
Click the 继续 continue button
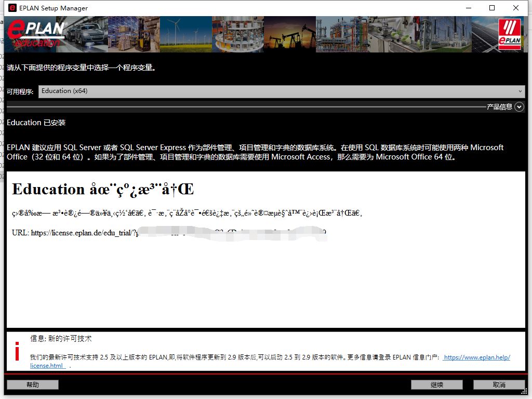(x=436, y=384)
